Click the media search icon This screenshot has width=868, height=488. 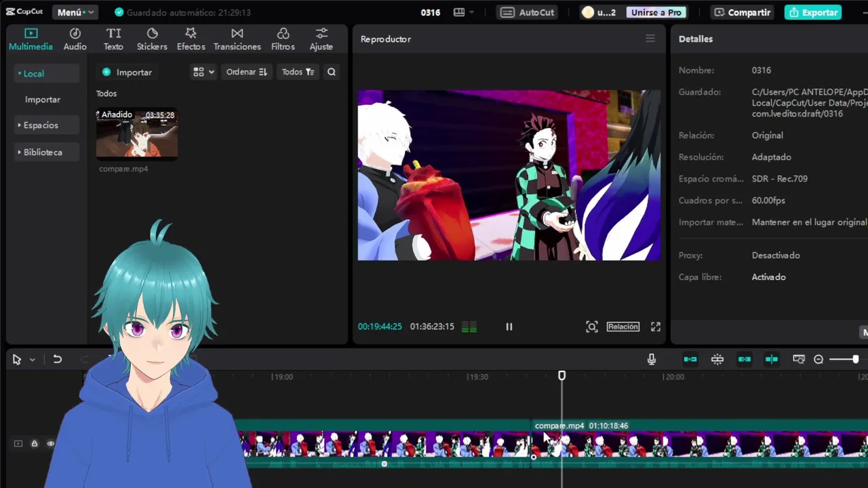pyautogui.click(x=332, y=72)
